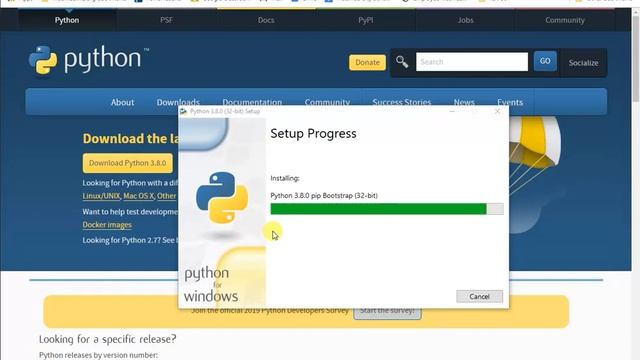The width and height of the screenshot is (640, 360).
Task: Open the PyPI tab in the top bar
Action: pos(366,20)
